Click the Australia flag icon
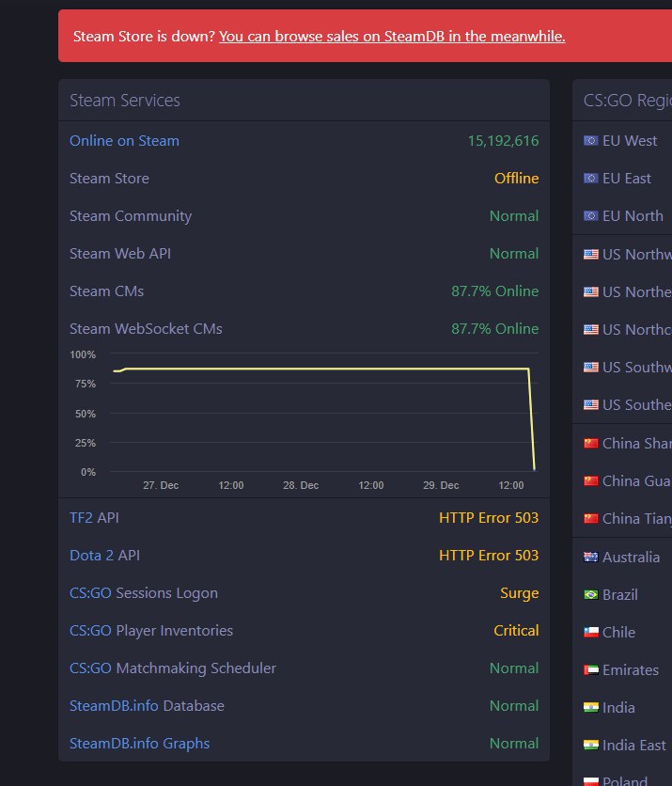 tap(590, 558)
